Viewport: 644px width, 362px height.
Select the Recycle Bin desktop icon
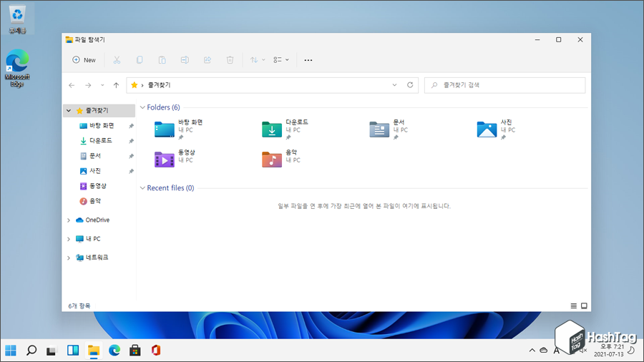17,19
